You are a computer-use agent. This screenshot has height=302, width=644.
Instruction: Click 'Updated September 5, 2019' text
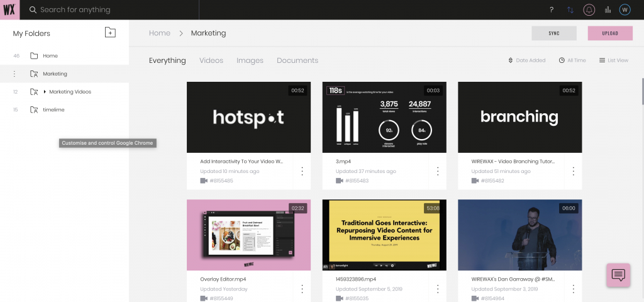click(x=369, y=289)
